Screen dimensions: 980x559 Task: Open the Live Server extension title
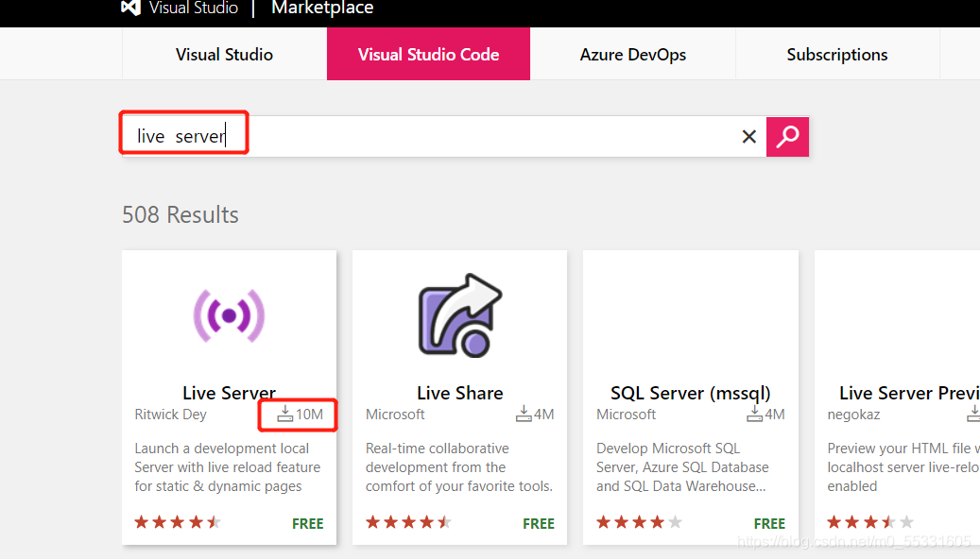coord(229,393)
